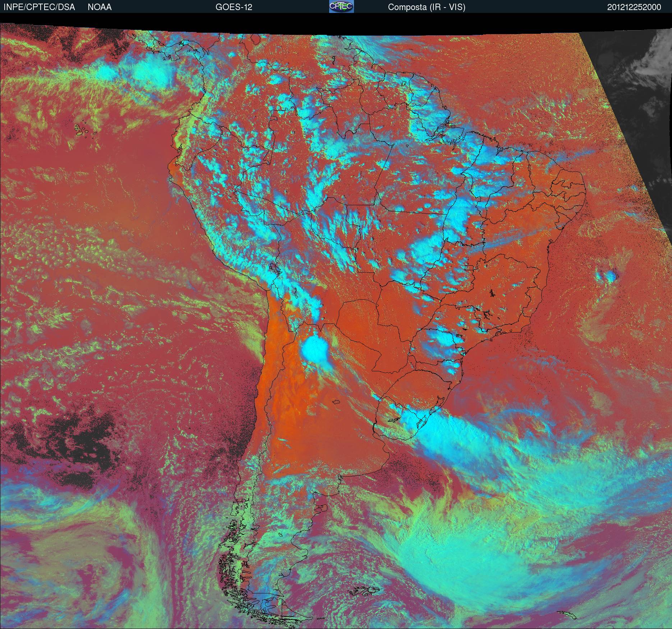Click the small rectangular Federal District outline in Brazil
The image size is (672, 629).
(x=469, y=267)
